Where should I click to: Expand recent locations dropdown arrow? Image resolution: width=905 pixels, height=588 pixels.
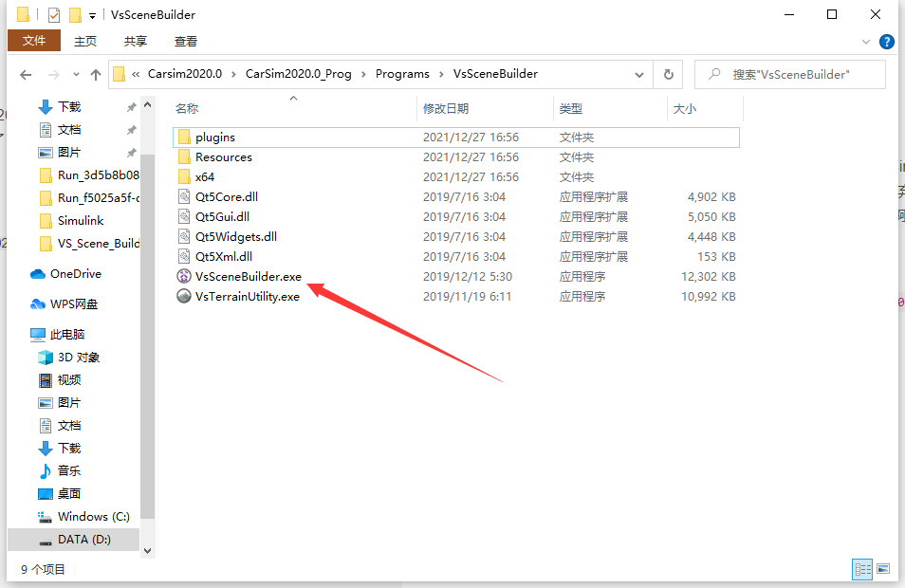click(x=76, y=74)
